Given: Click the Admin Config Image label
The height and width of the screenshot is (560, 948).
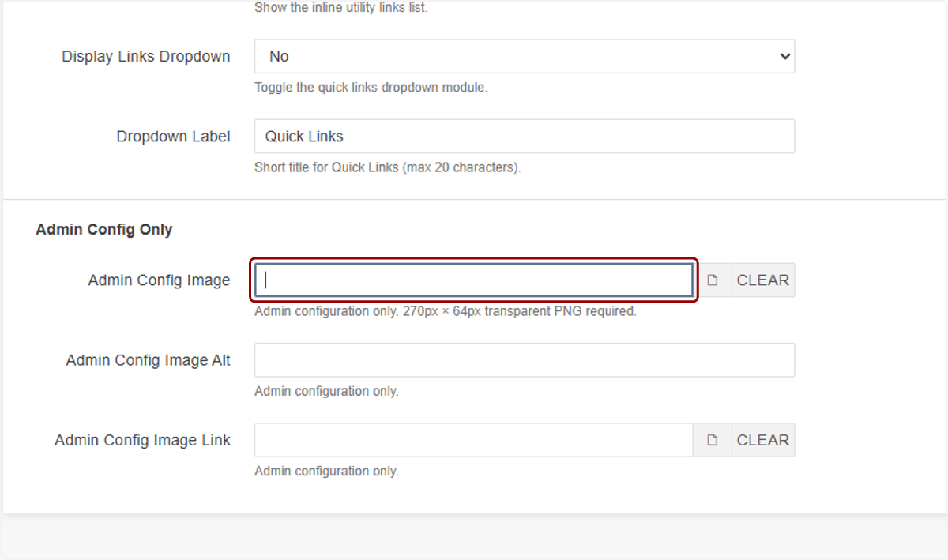Looking at the screenshot, I should [x=160, y=280].
